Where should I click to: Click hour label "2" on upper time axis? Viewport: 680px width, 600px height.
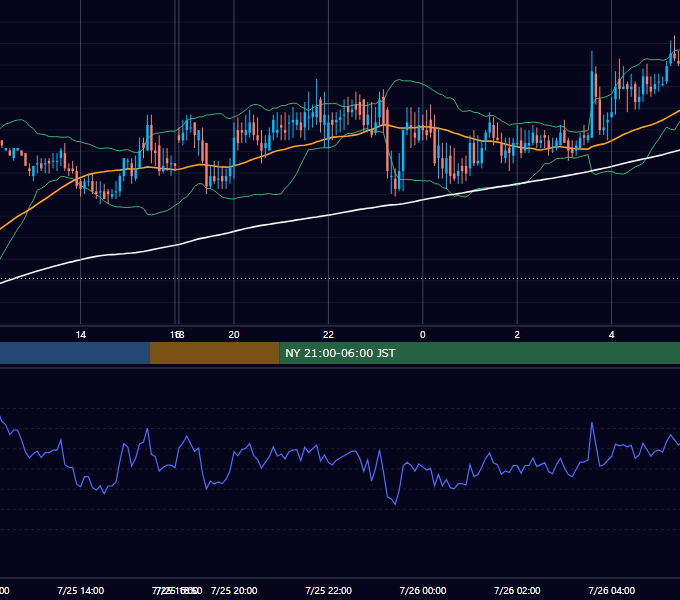point(517,334)
